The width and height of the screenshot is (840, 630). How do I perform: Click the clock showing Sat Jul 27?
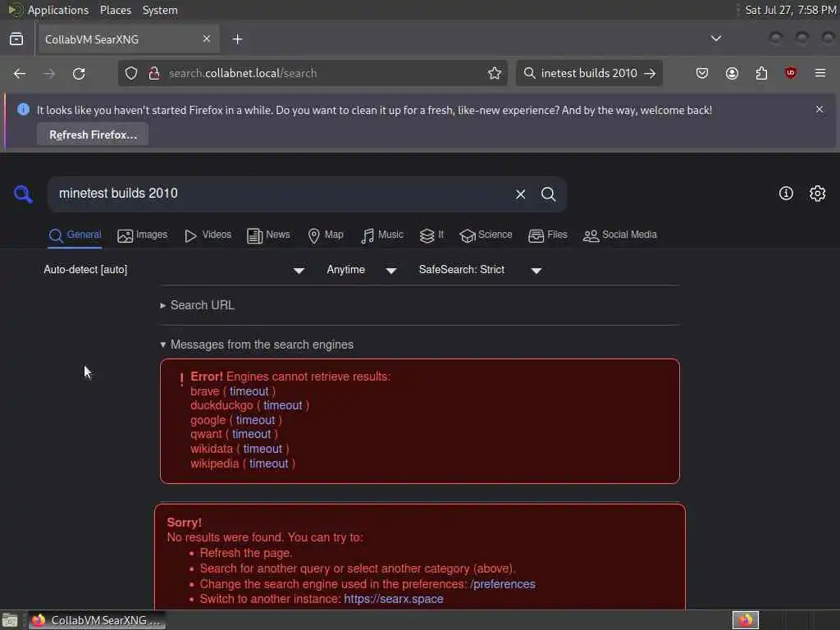791,10
